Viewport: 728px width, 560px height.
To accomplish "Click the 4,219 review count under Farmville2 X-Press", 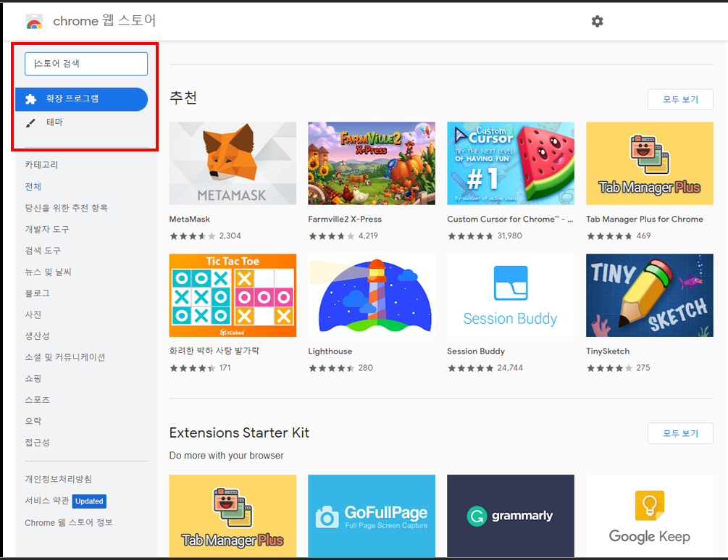I will (368, 236).
